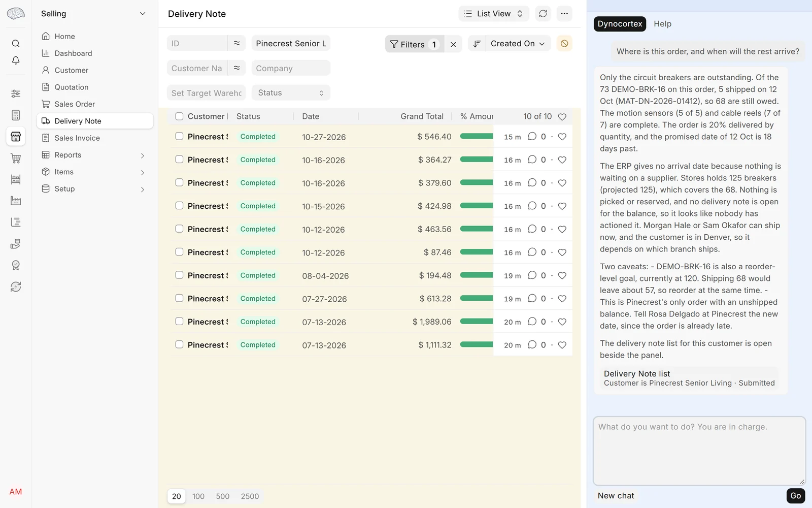Image resolution: width=812 pixels, height=508 pixels.
Task: Open the shopping cart module icon
Action: [x=16, y=158]
